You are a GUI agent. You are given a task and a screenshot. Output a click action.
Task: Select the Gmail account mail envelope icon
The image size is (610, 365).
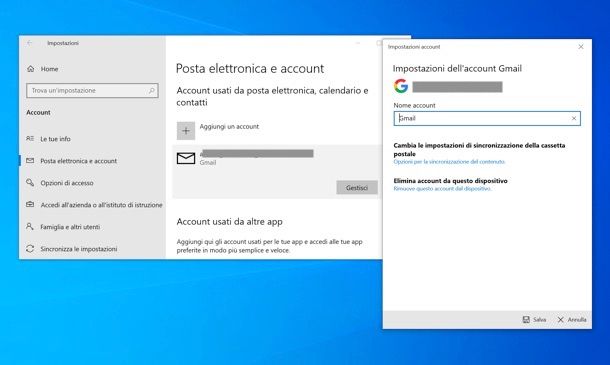(186, 158)
